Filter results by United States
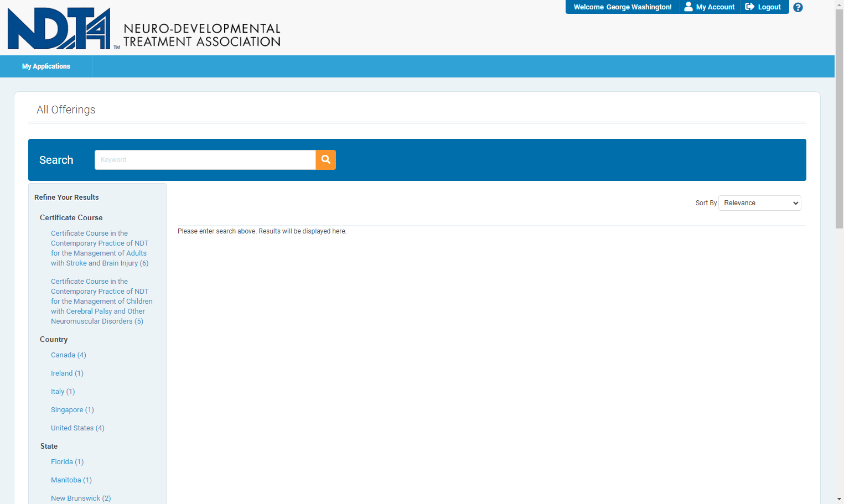Screen dimensions: 844x504 pyautogui.click(x=77, y=428)
